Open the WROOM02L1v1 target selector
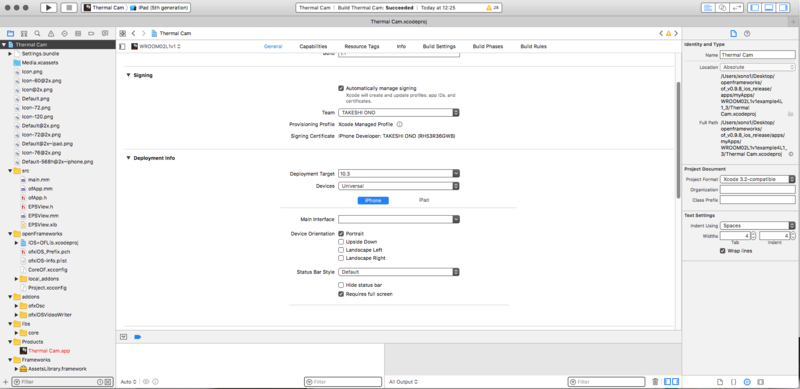Screen dimensions: 800x389 157,46
